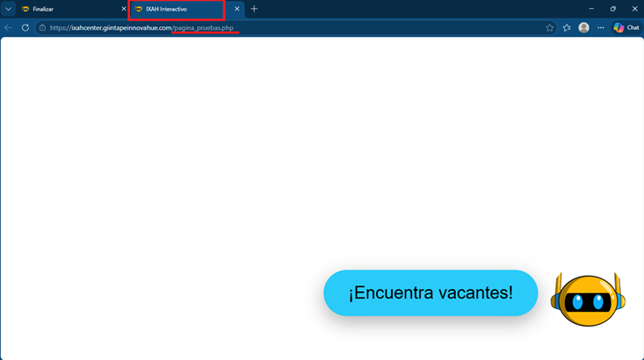Click the back navigation arrow
This screenshot has width=644, height=360.
(x=8, y=27)
